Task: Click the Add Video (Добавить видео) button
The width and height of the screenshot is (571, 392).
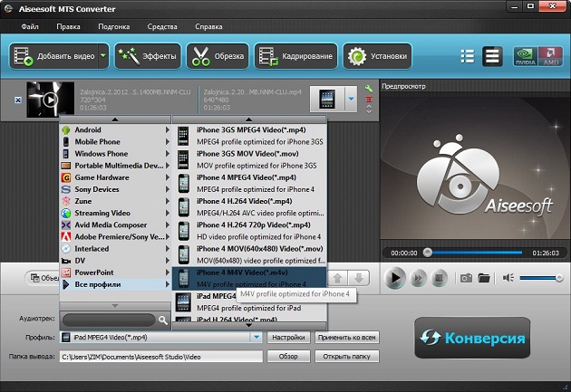Action: tap(53, 56)
